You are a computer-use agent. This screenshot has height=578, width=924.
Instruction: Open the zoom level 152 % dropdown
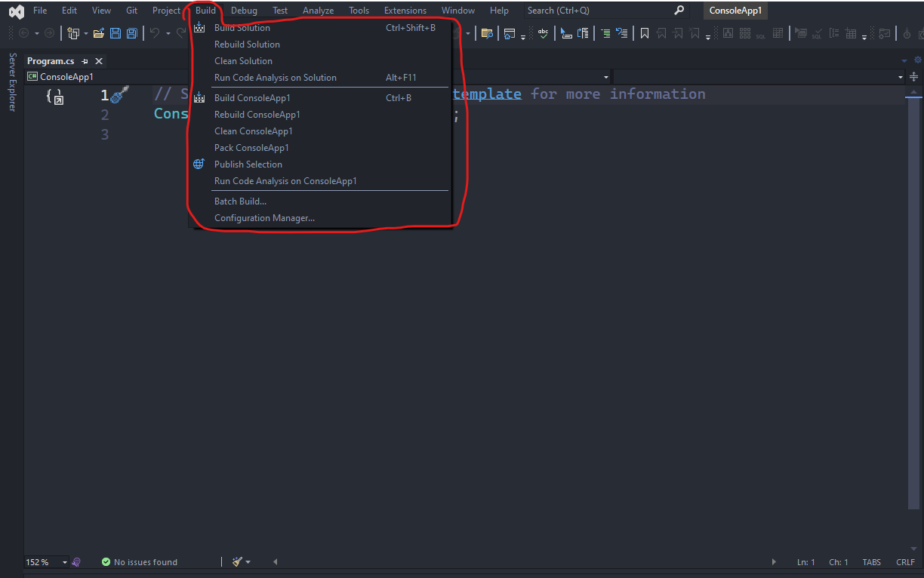(65, 562)
